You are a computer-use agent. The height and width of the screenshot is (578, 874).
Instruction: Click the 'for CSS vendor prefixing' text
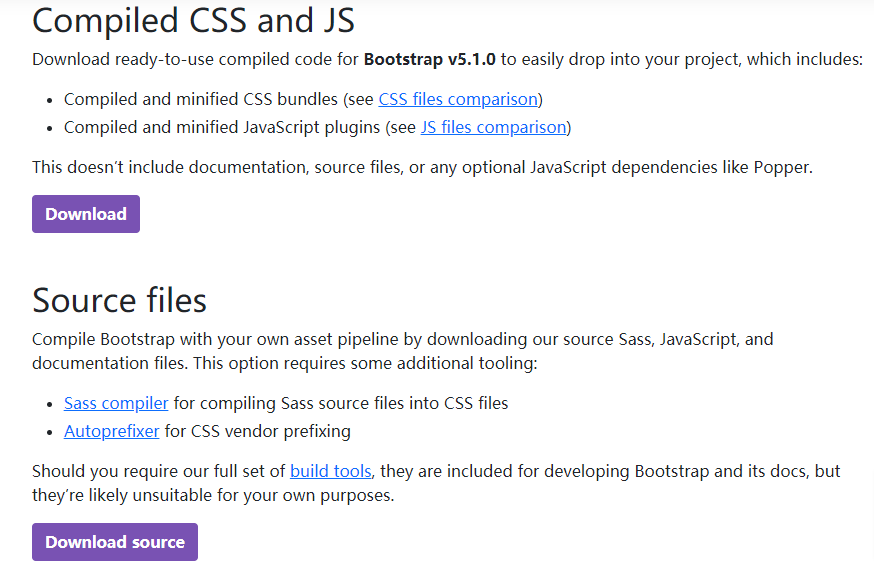click(257, 431)
